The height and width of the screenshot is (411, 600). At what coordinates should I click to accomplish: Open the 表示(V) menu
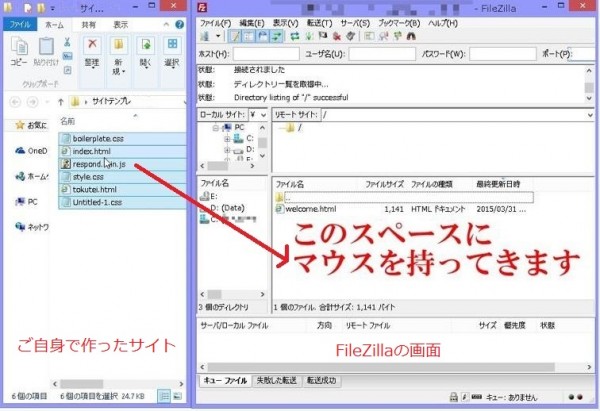pos(285,23)
